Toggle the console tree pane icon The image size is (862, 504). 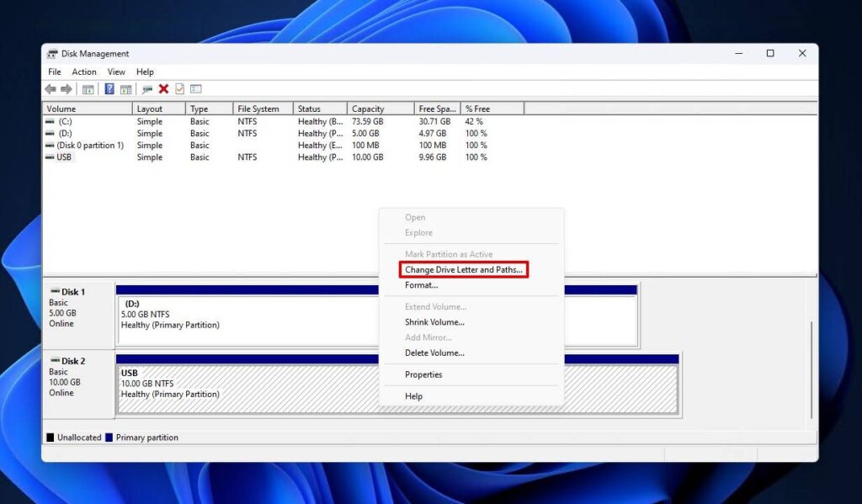pyautogui.click(x=87, y=88)
